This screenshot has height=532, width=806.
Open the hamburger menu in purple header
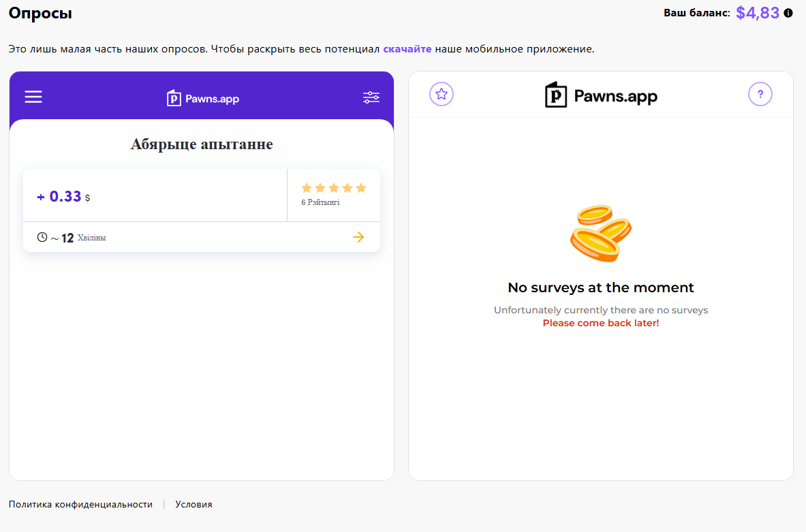pos(33,97)
